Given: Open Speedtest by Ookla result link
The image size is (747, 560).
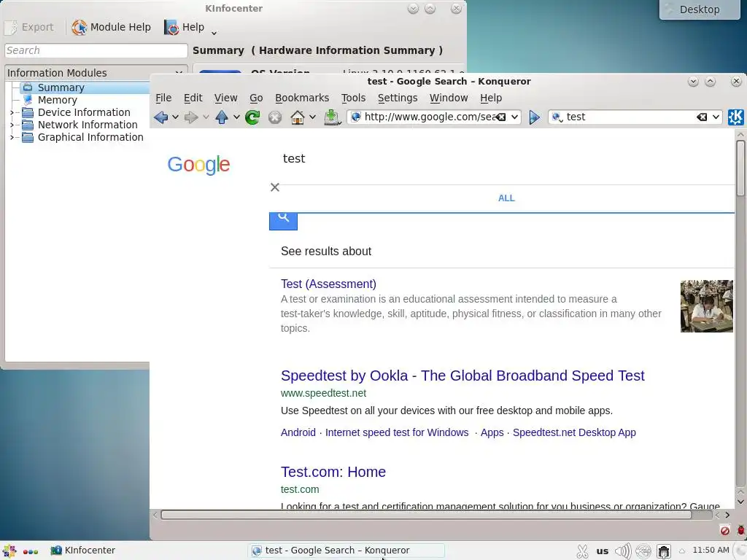Looking at the screenshot, I should [462, 376].
